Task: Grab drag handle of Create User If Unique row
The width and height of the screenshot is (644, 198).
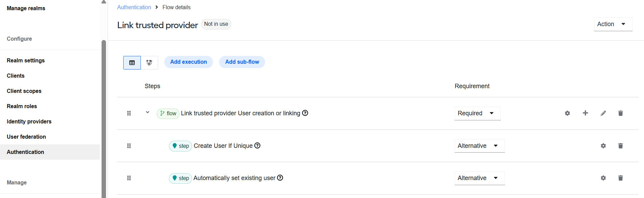Action: [x=129, y=146]
